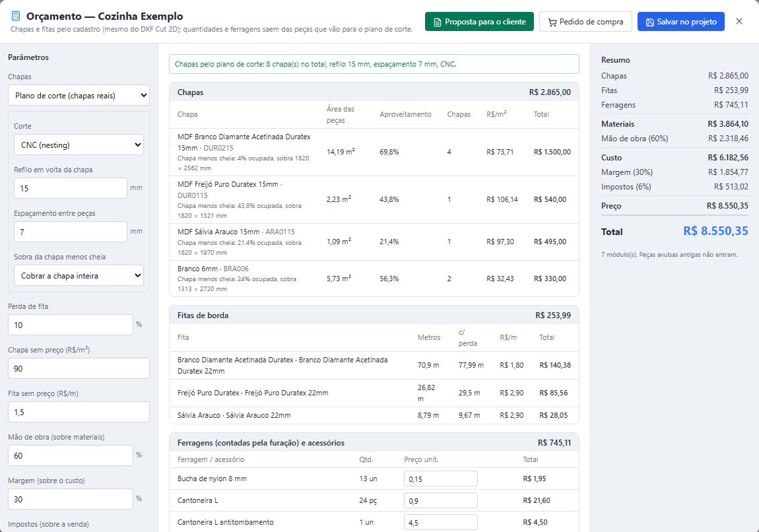Focus the Mão de obra percentage input

[71, 455]
